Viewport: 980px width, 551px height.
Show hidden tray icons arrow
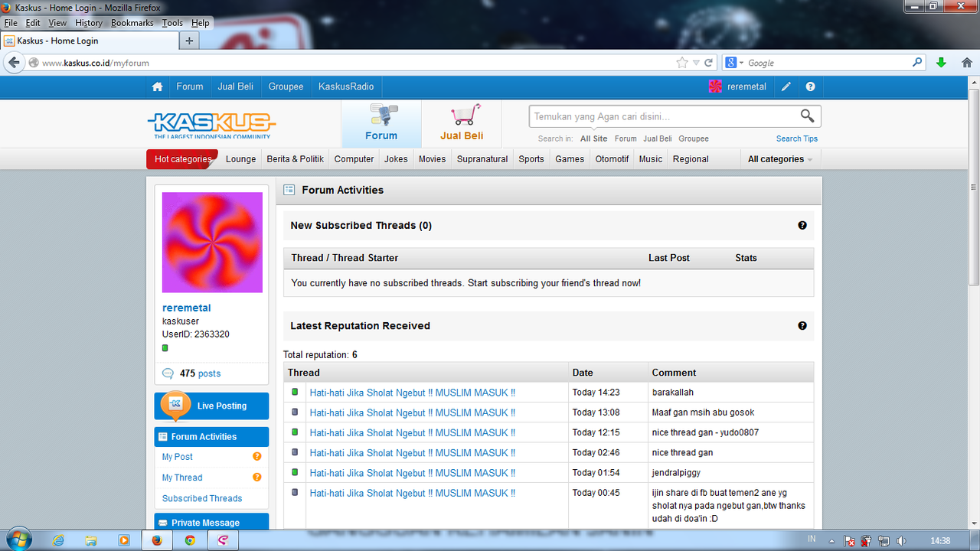pos(831,540)
